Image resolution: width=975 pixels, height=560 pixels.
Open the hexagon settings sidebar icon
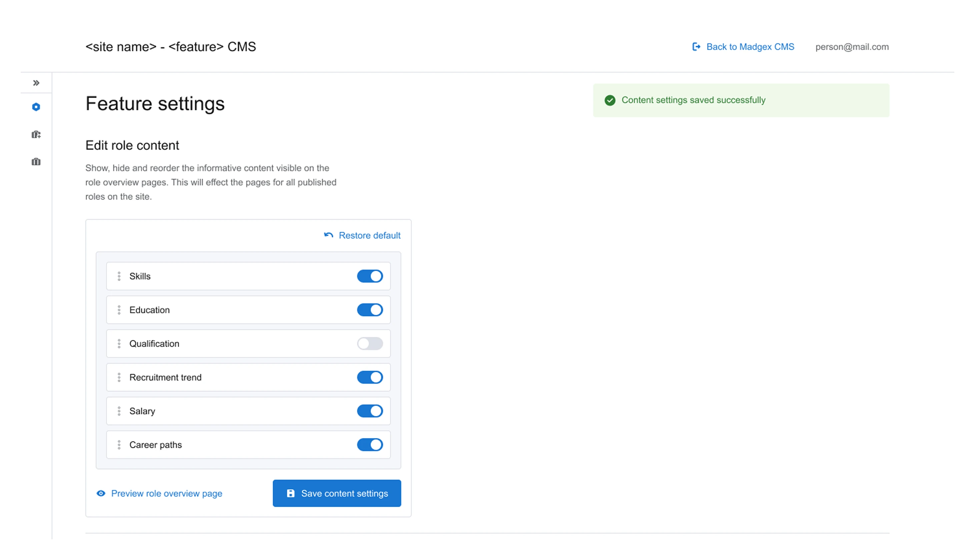[x=36, y=107]
